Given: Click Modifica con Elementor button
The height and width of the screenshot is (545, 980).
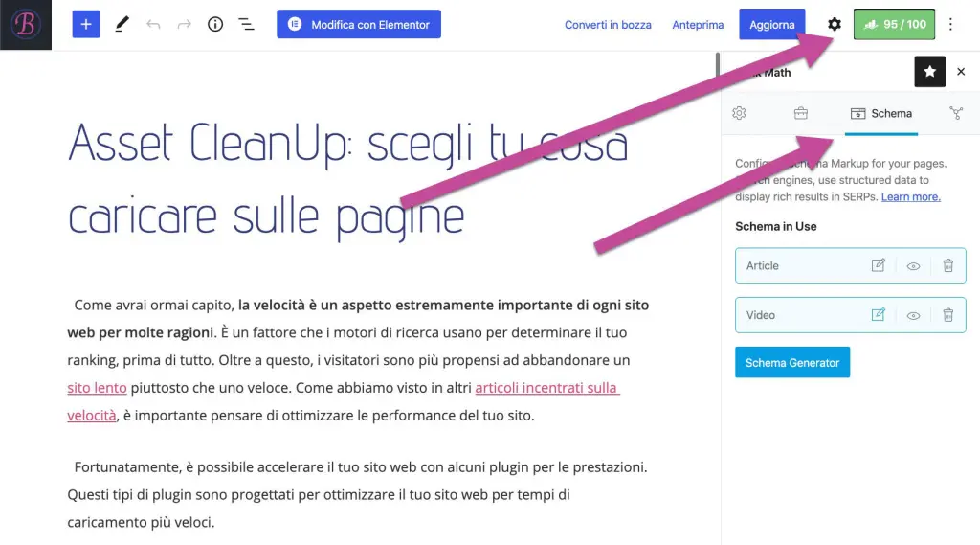Looking at the screenshot, I should [359, 24].
